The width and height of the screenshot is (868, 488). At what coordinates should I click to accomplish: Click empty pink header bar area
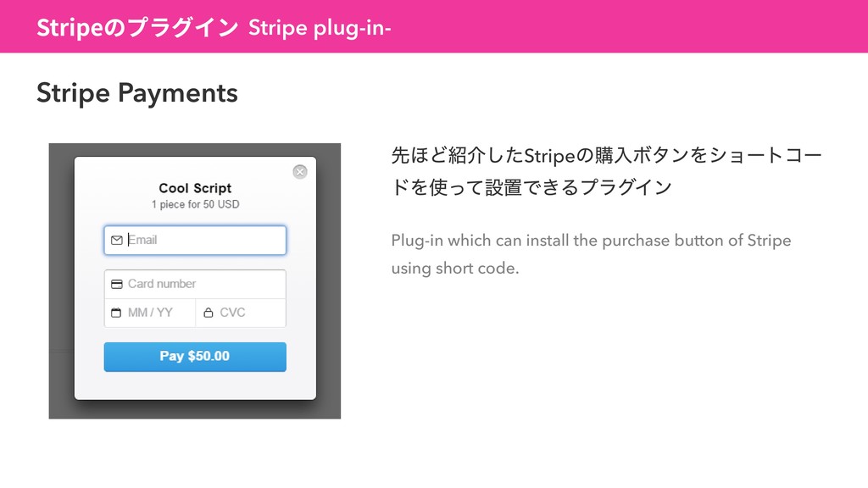[x=626, y=26]
